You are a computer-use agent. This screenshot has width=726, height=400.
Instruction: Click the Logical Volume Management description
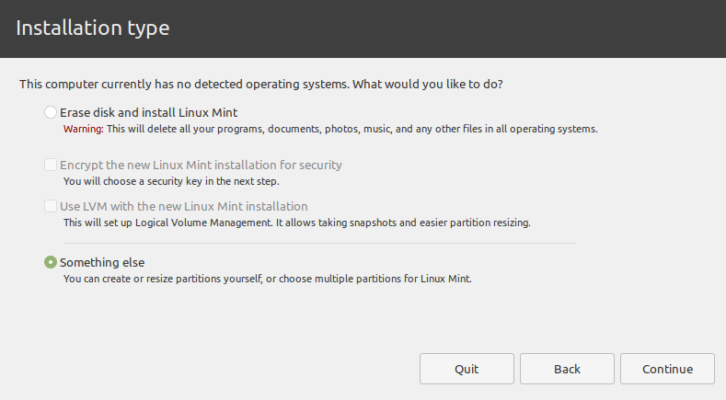click(296, 222)
